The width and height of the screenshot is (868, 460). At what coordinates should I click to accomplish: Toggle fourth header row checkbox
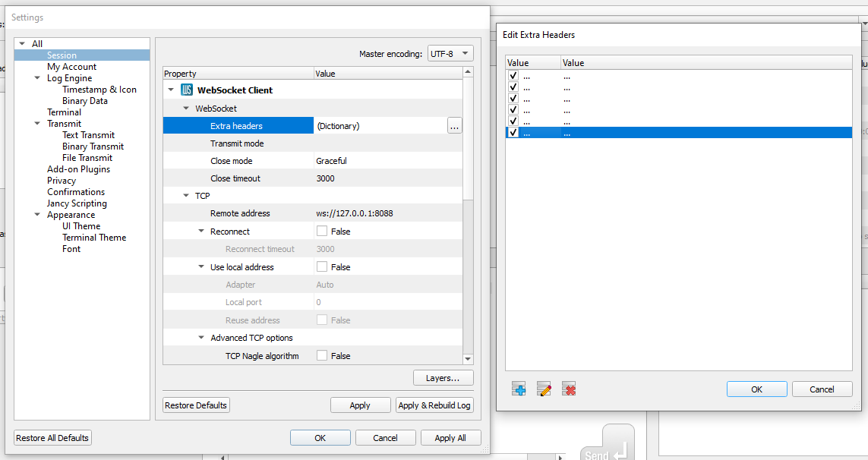point(513,109)
